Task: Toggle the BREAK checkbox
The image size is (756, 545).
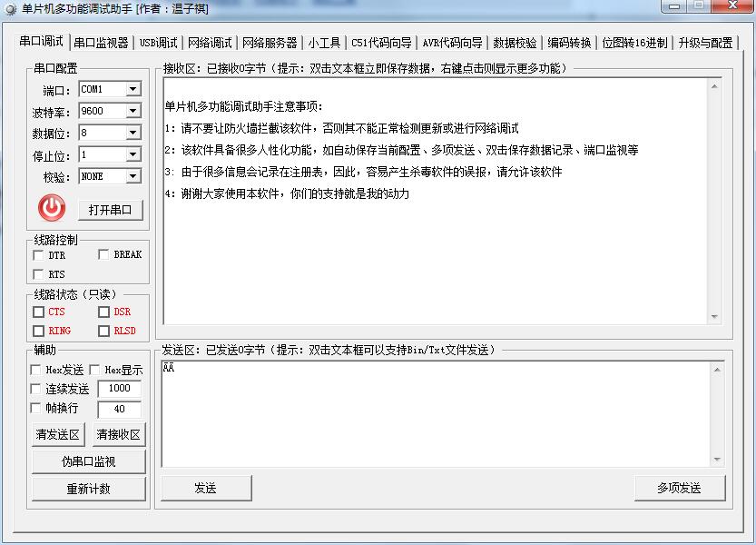Action: (103, 255)
